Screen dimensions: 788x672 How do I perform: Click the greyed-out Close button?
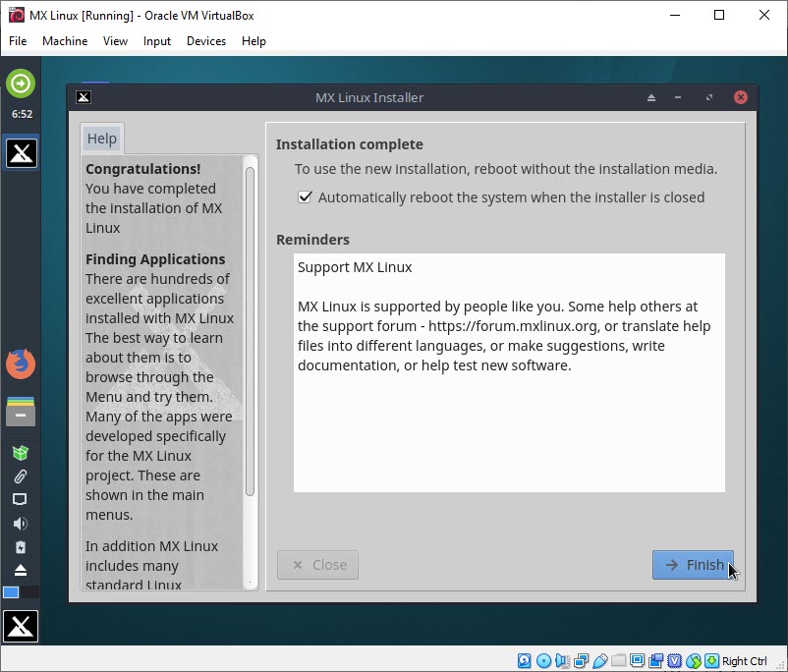[x=317, y=565]
